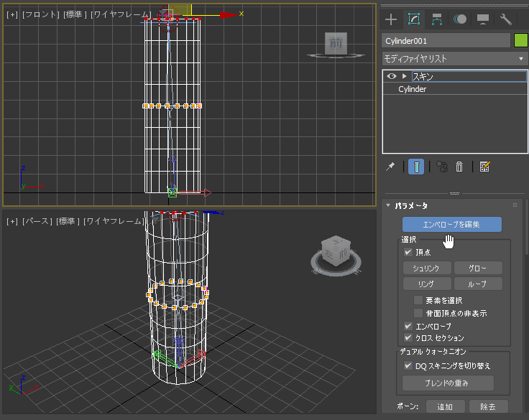
Task: Open the Hierarchy panel tab
Action: [437, 19]
